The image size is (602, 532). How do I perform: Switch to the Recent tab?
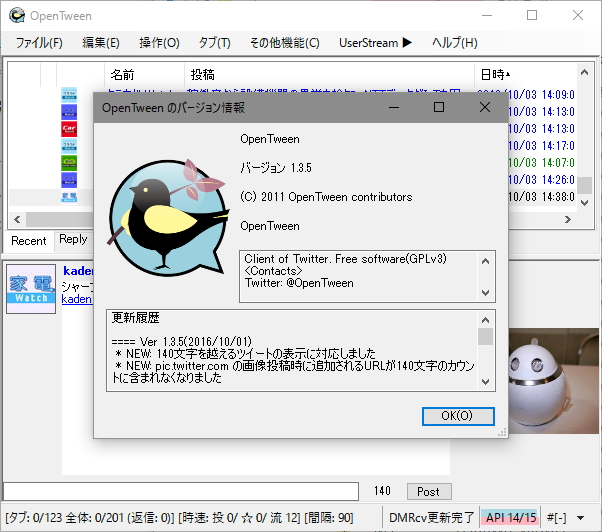pos(28,241)
